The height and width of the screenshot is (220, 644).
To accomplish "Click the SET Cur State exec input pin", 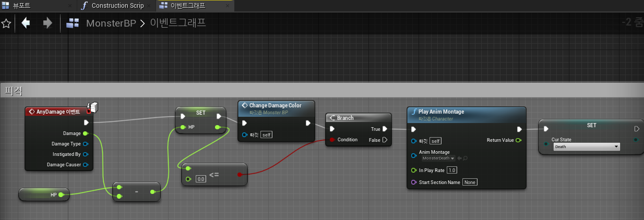I will pyautogui.click(x=546, y=129).
